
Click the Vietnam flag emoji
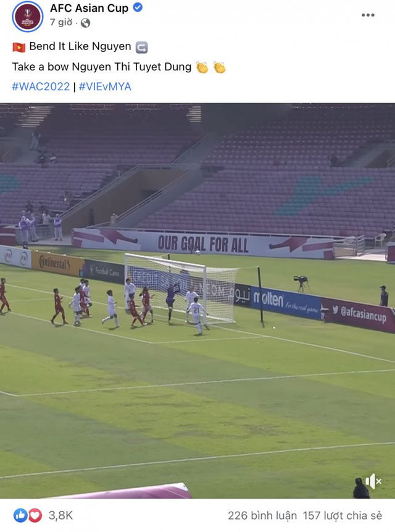point(19,47)
